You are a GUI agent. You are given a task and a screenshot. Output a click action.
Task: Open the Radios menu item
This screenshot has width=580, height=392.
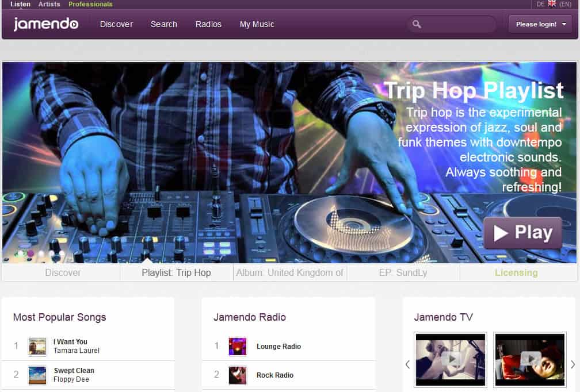[x=209, y=24]
